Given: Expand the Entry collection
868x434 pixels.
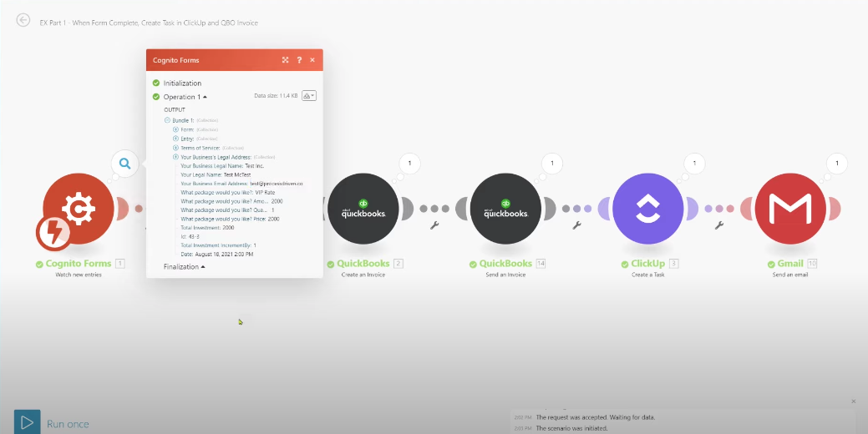Looking at the screenshot, I should [x=176, y=139].
